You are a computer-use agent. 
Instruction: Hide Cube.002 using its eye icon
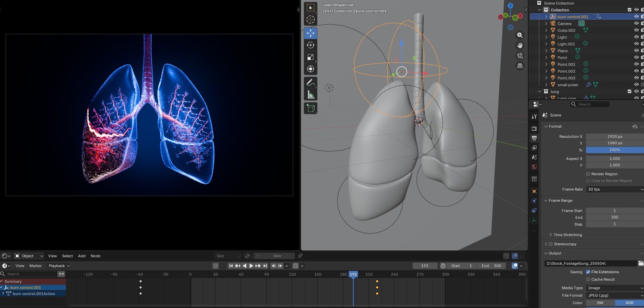coord(636,30)
